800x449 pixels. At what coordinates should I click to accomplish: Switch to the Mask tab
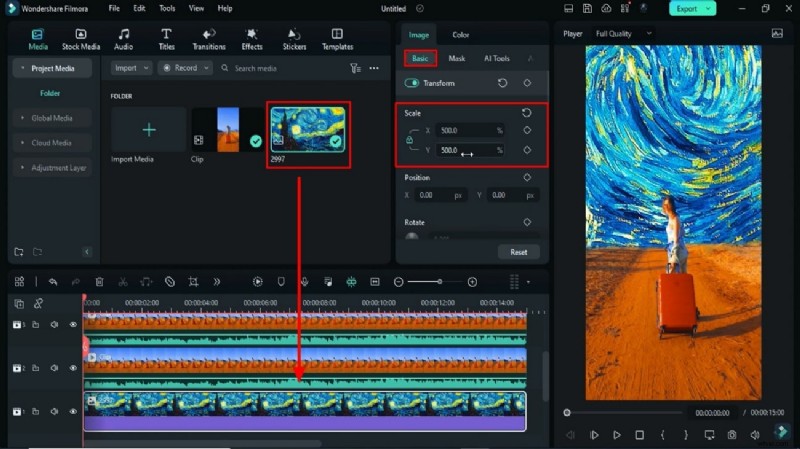(456, 59)
